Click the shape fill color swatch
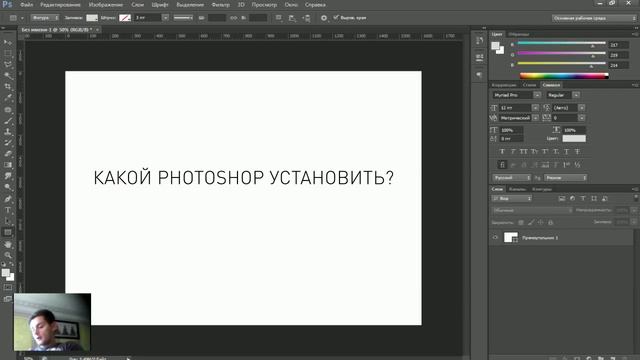Image resolution: width=640 pixels, height=360 pixels. (x=92, y=18)
